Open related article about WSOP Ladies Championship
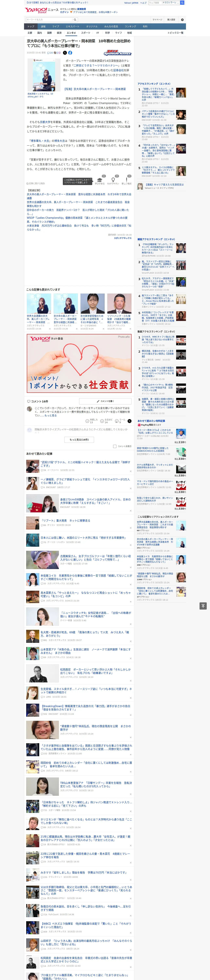The width and height of the screenshot is (210, 980). click(x=77, y=220)
